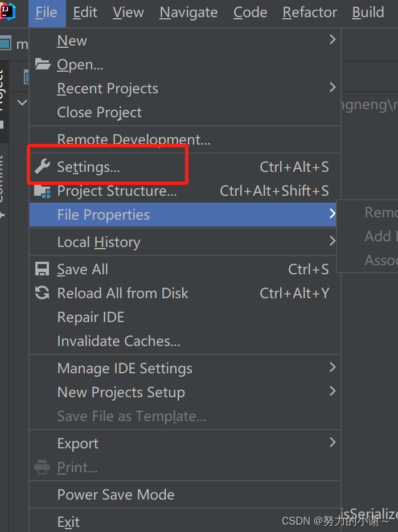Open the Navigate menu
398x532 pixels.
tap(188, 13)
